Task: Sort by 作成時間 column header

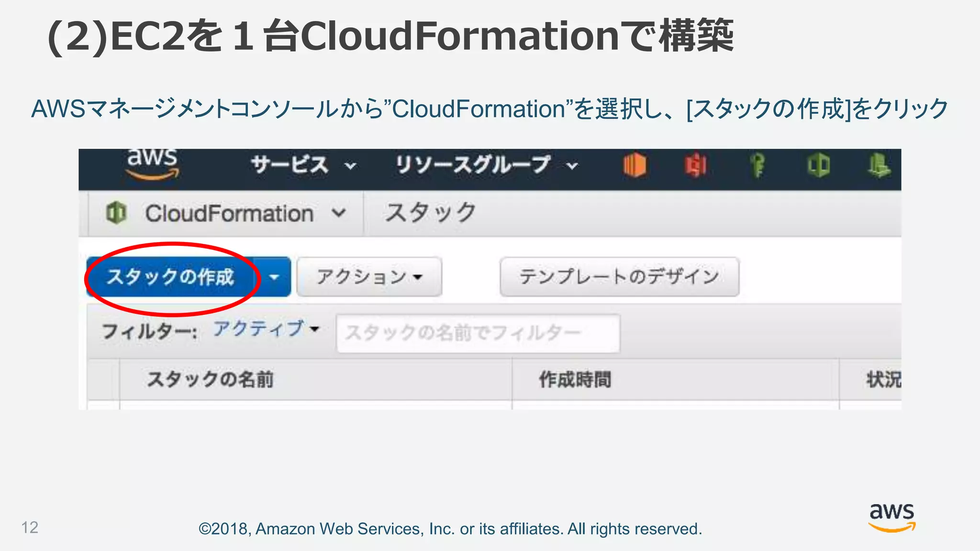Action: (x=676, y=379)
